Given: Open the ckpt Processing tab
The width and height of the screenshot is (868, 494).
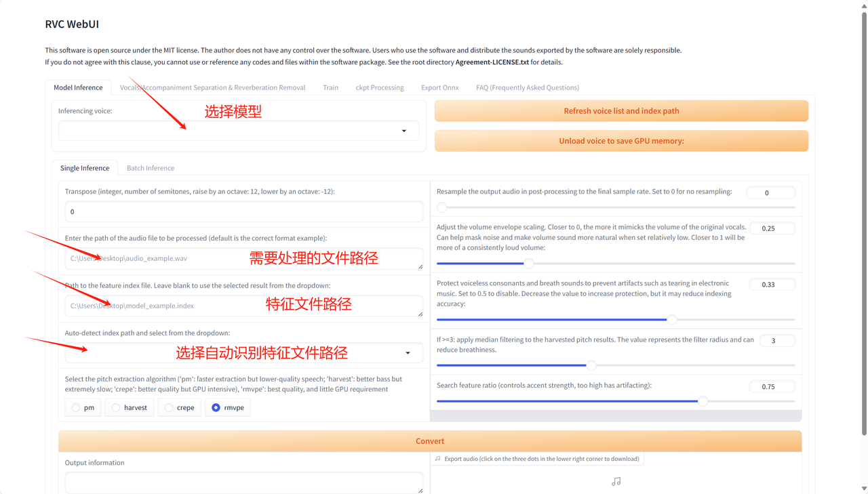Looking at the screenshot, I should [379, 87].
